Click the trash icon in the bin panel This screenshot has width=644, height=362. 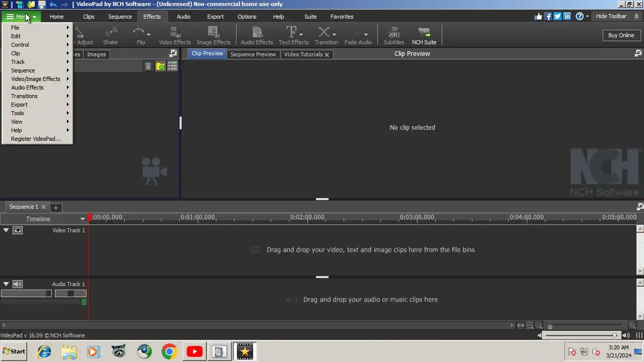click(148, 66)
